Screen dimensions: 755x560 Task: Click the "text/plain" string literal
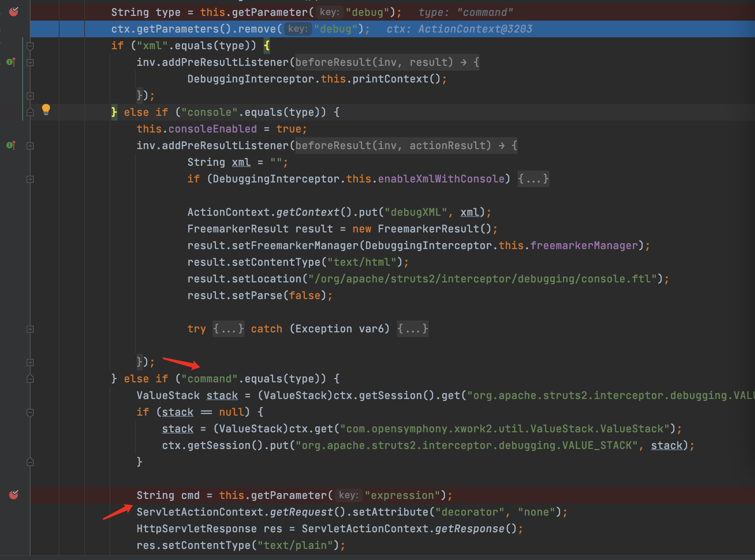[x=295, y=545]
